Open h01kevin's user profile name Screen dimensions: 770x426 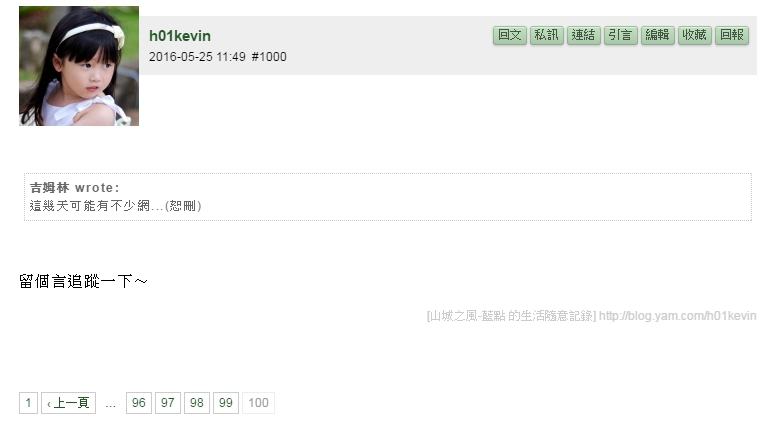[180, 36]
